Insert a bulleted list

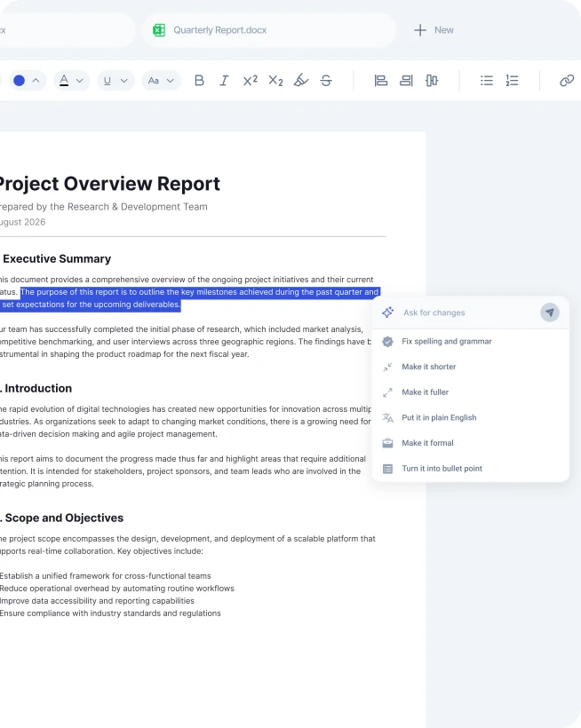pyautogui.click(x=486, y=80)
